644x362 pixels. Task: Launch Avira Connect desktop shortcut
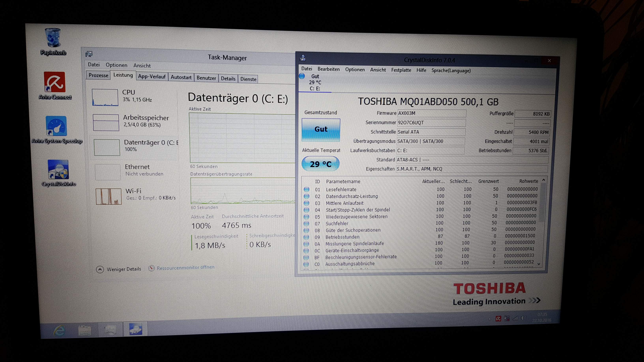[54, 82]
